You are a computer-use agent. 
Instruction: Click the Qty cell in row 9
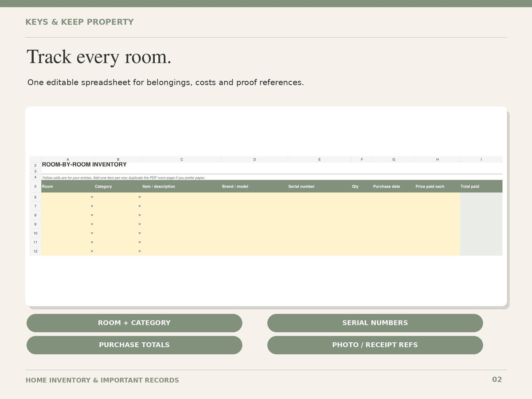click(362, 224)
